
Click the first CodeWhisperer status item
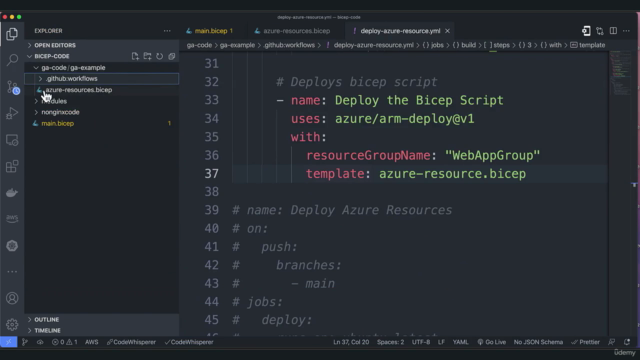pos(131,342)
